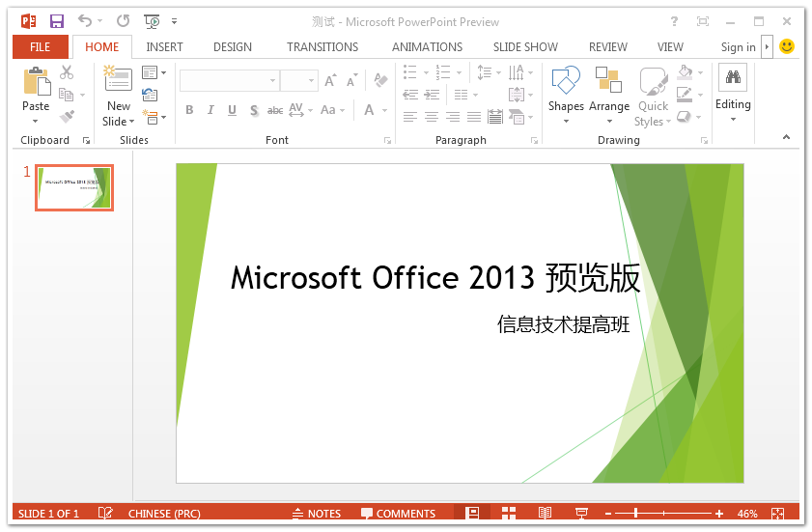Image resolution: width=812 pixels, height=532 pixels.
Task: Open the FILE tab
Action: click(40, 47)
